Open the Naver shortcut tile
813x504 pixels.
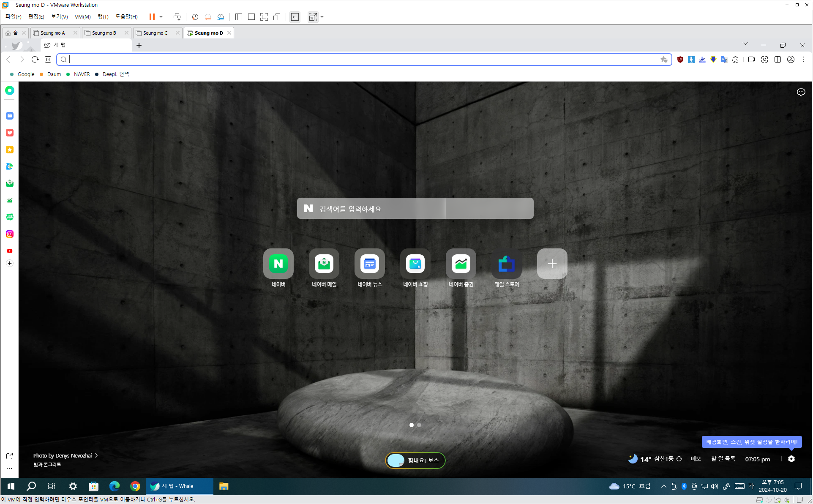pos(278,264)
